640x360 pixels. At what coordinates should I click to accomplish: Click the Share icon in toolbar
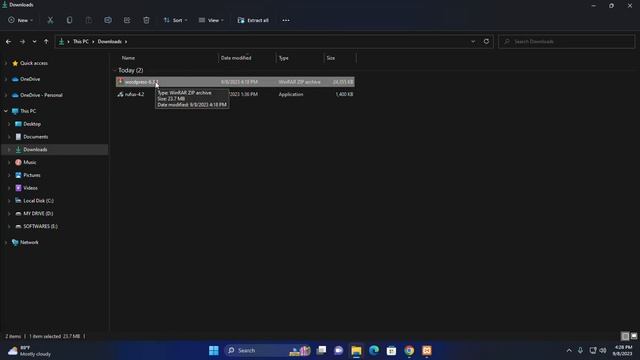127,20
